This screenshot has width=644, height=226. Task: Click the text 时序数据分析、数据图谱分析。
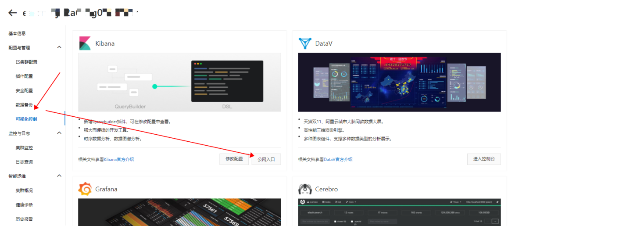coord(113,139)
